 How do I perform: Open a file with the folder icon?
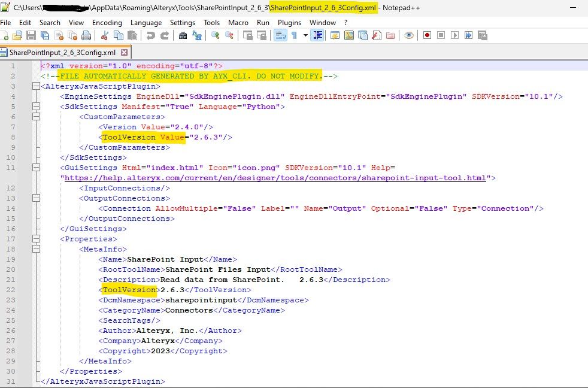pyautogui.click(x=17, y=35)
